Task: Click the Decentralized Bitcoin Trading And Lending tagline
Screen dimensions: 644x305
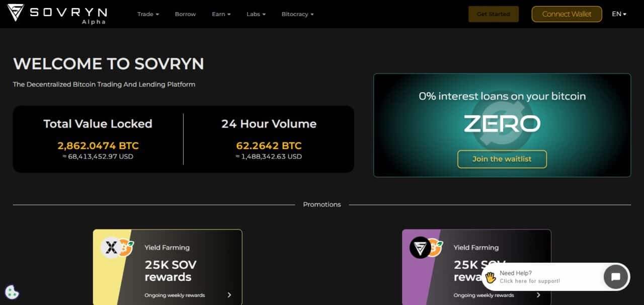Action: pyautogui.click(x=104, y=85)
